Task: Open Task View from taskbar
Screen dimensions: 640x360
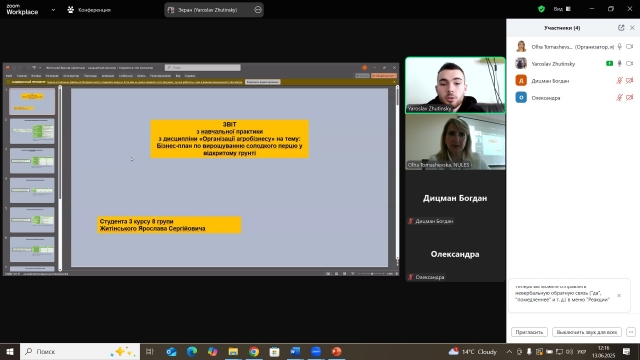Action: click(x=150, y=351)
